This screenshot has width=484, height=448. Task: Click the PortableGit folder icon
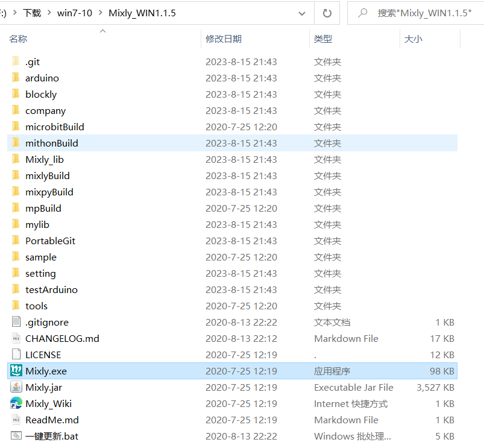pos(16,240)
